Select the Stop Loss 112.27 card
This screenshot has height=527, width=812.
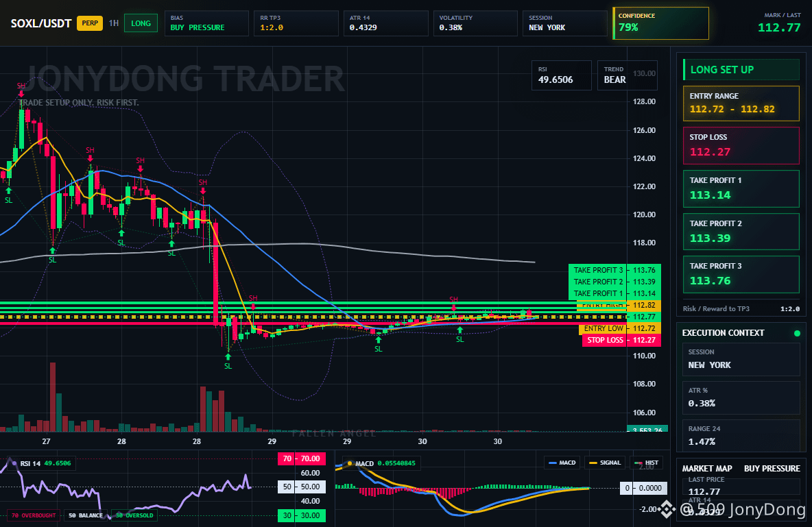coord(741,145)
